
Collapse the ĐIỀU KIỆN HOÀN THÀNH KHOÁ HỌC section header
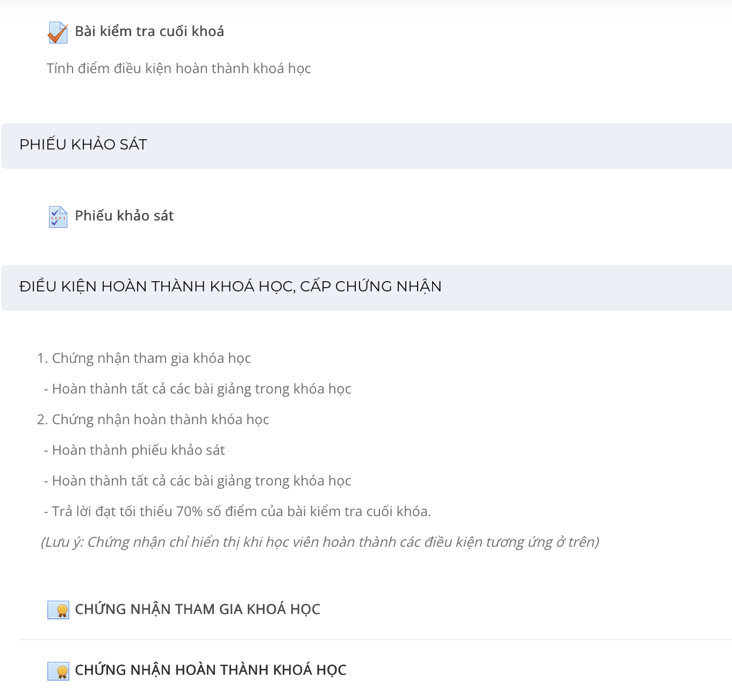367,288
